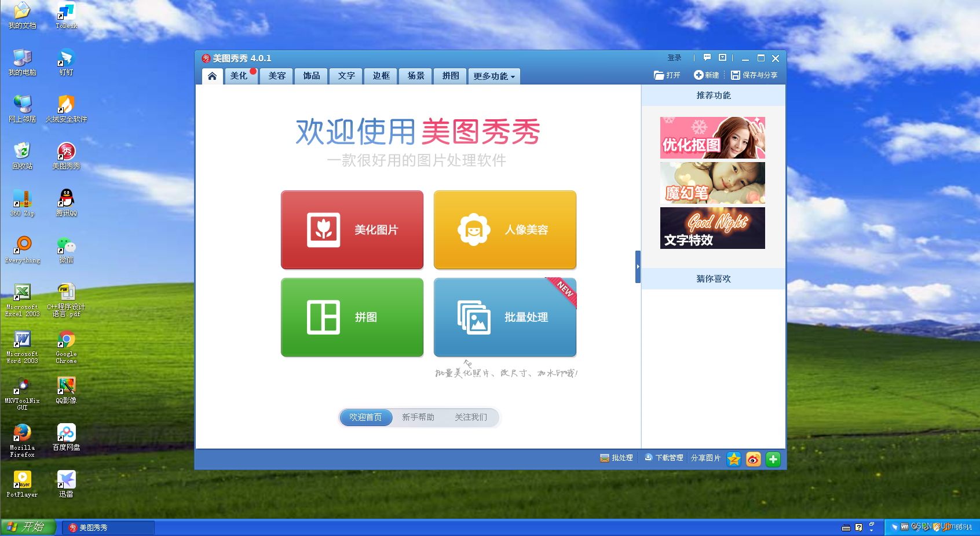
Task: Select the MKVToolNix GUI desktop icon
Action: (22, 394)
